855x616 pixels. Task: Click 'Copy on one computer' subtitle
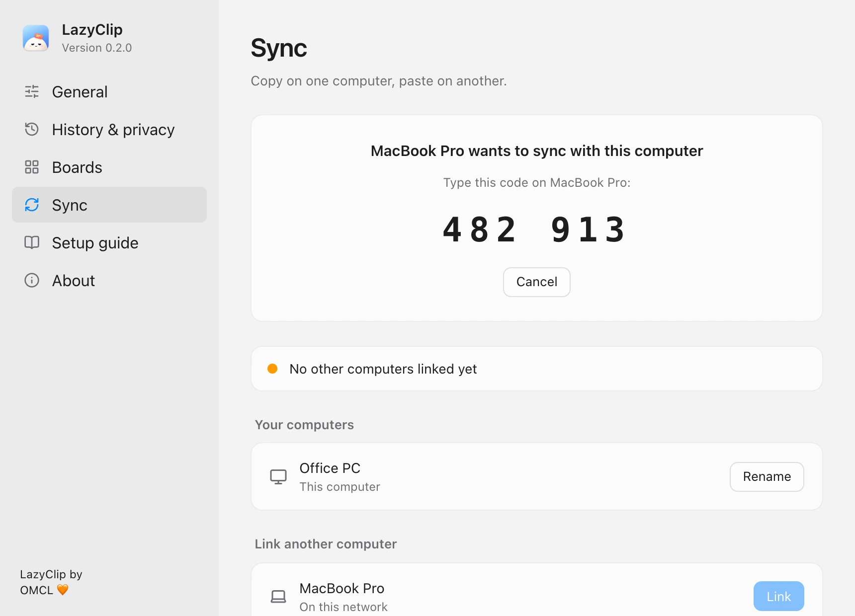(x=379, y=81)
